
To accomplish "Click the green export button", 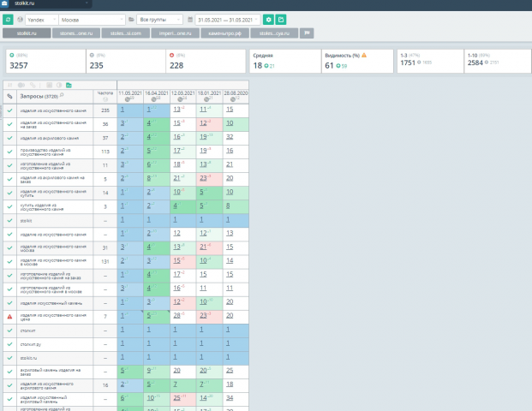I will coord(281,20).
